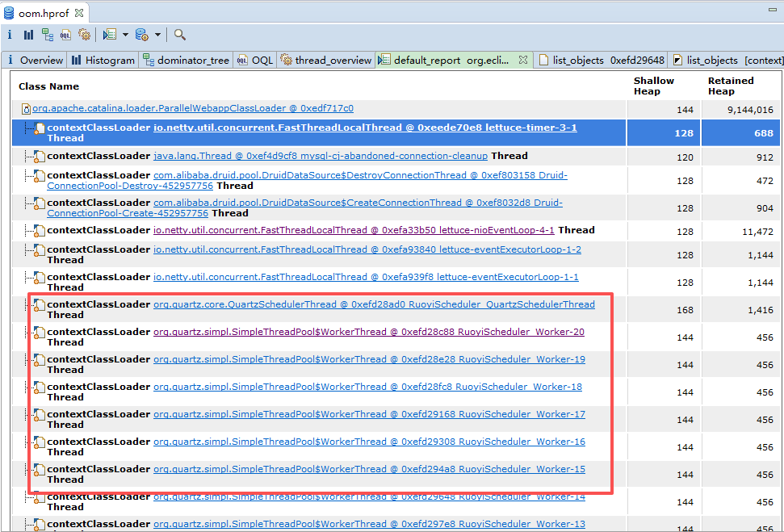Switch to the OQL tab
Screen dimensions: 784x532
[x=255, y=60]
